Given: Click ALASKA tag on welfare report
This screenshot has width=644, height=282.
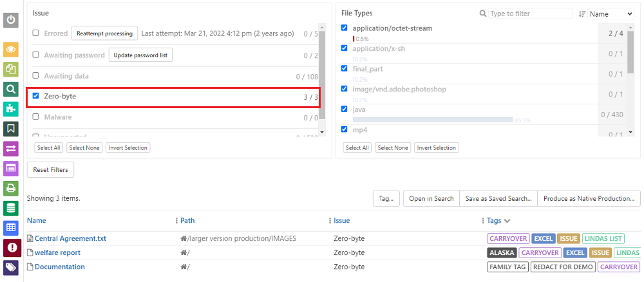Looking at the screenshot, I should (x=502, y=253).
